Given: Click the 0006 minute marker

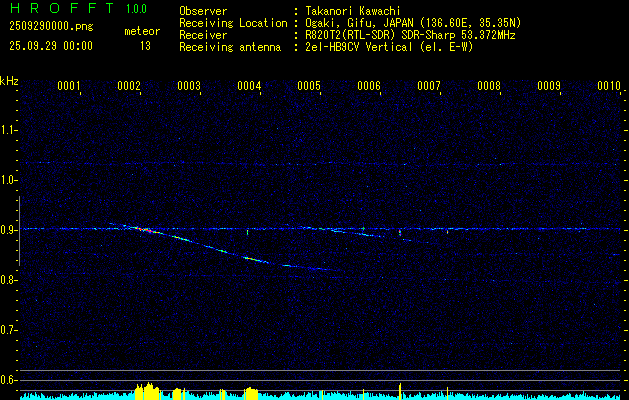Looking at the screenshot, I should (x=369, y=85).
